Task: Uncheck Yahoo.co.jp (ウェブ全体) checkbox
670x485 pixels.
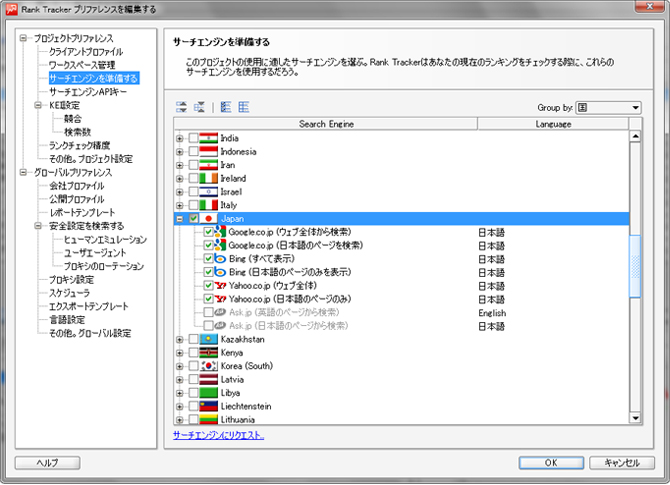Action: point(209,285)
